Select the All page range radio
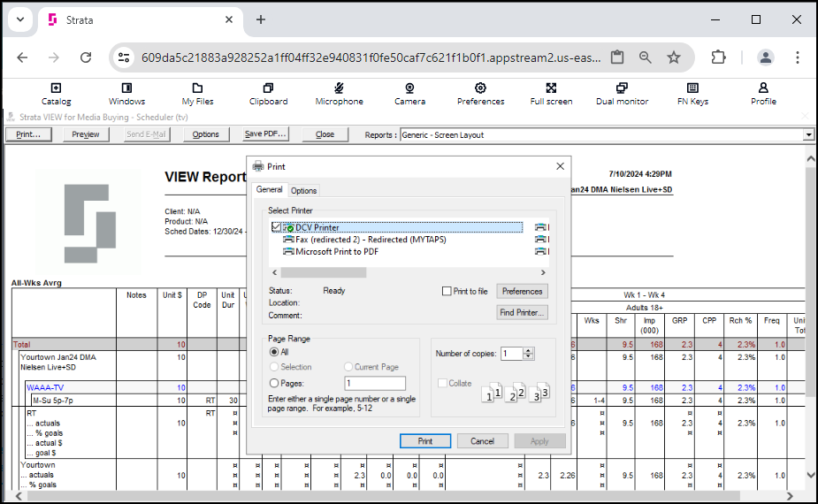Image resolution: width=818 pixels, height=504 pixels. [x=274, y=352]
